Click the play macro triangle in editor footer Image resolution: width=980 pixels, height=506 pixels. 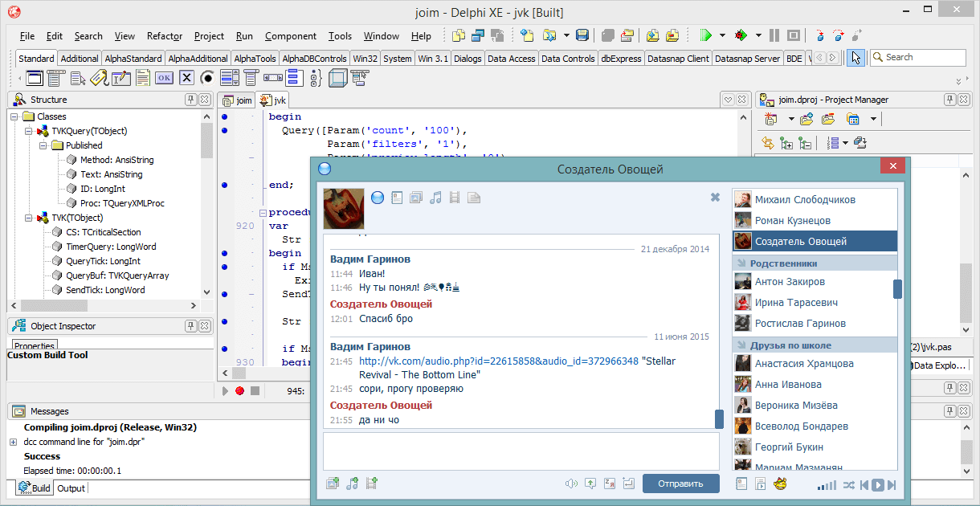coord(225,390)
